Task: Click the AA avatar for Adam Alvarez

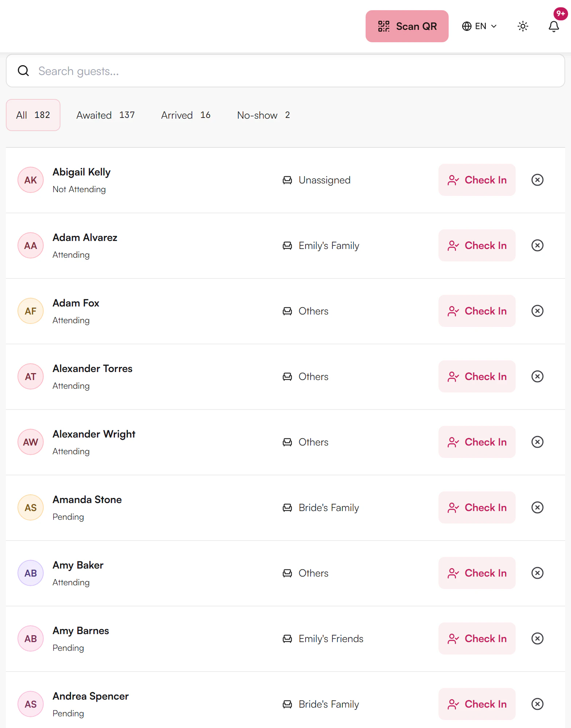Action: click(31, 245)
